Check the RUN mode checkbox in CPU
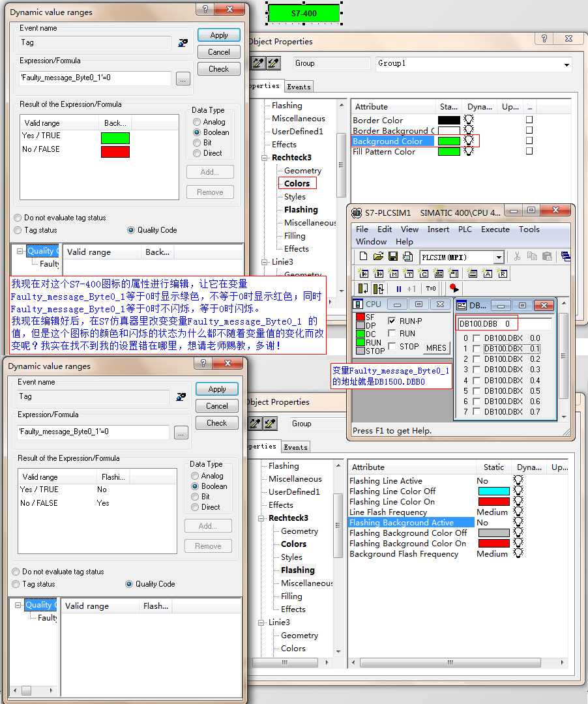Viewport: 588px width, 704px height. pyautogui.click(x=391, y=333)
